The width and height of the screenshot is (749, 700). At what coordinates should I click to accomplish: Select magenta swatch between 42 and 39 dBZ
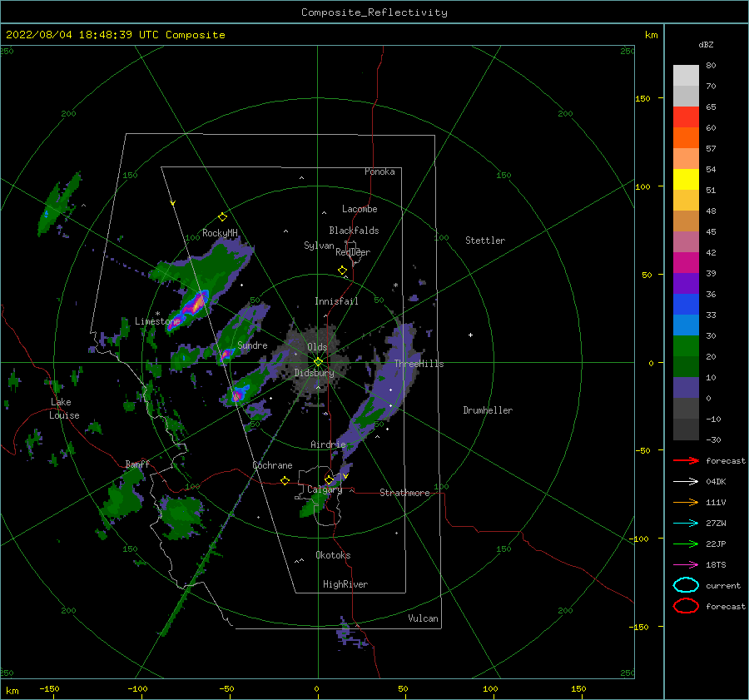pyautogui.click(x=686, y=263)
